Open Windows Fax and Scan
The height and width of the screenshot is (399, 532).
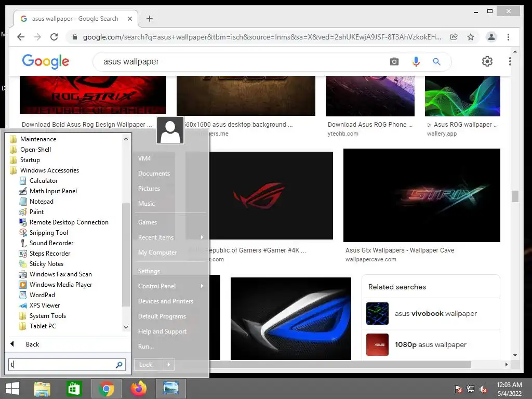click(x=60, y=274)
